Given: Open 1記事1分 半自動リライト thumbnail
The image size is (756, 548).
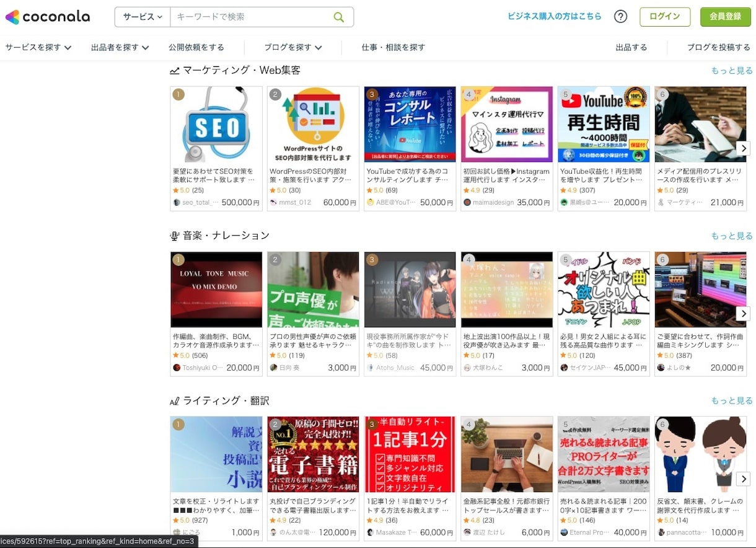Looking at the screenshot, I should [x=410, y=454].
